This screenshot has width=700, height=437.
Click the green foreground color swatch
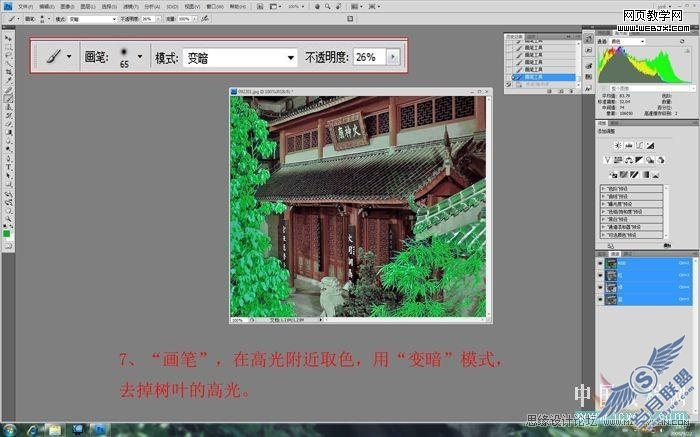(x=6, y=233)
